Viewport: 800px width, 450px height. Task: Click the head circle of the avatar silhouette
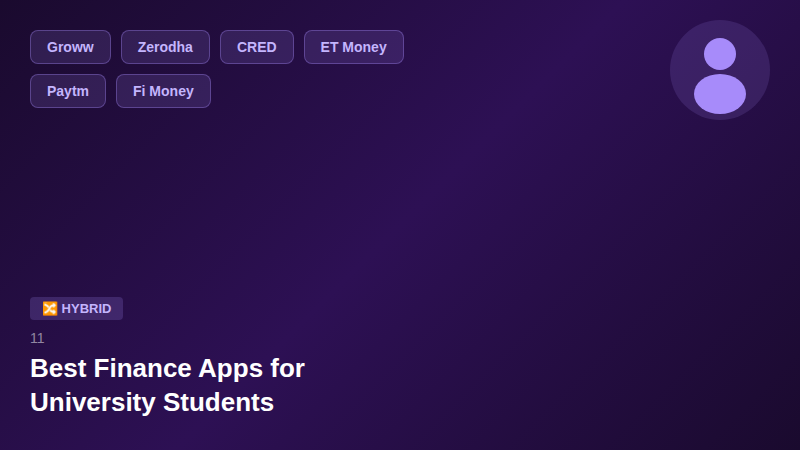click(720, 54)
